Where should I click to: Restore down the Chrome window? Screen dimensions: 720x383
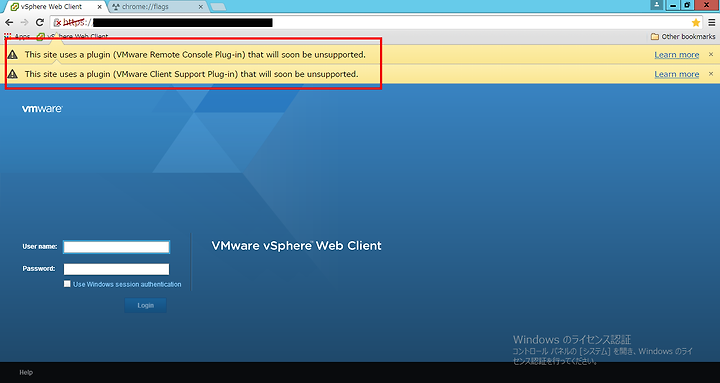[687, 5]
